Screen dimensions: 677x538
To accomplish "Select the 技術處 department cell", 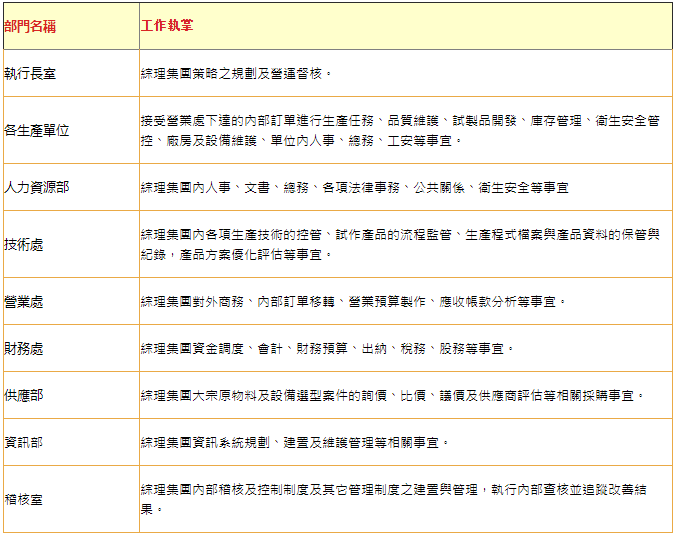I will (24, 244).
